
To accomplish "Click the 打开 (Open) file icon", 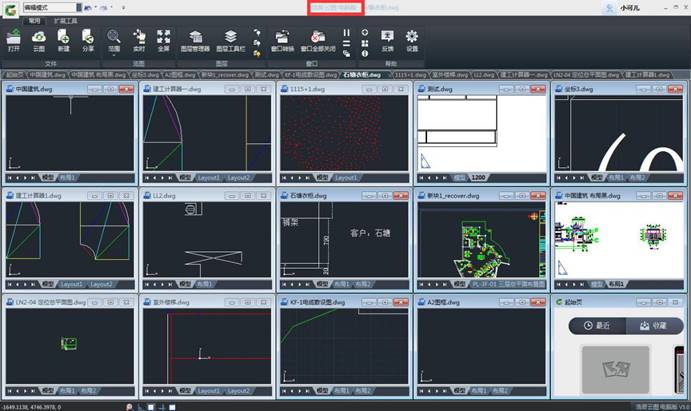I will click(14, 38).
